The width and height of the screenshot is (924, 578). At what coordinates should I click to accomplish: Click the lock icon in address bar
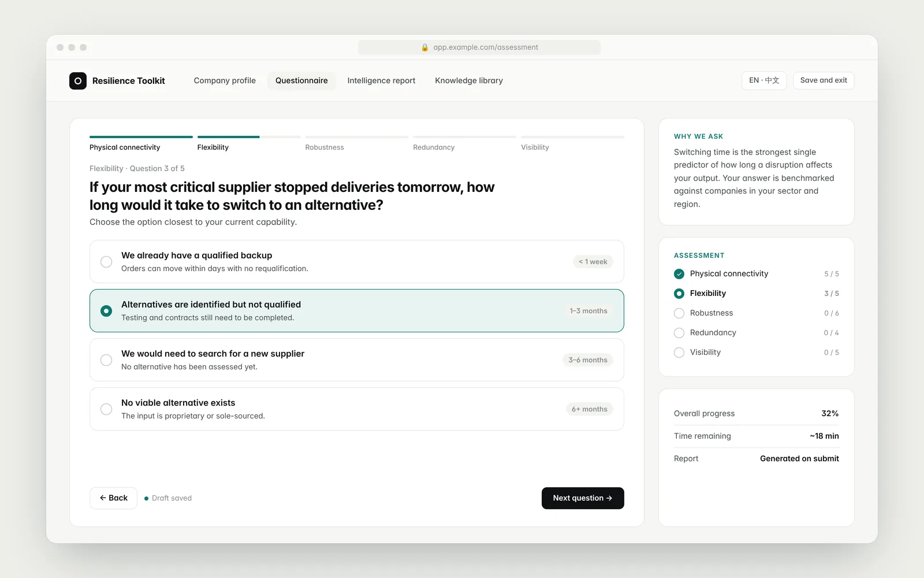click(x=425, y=47)
